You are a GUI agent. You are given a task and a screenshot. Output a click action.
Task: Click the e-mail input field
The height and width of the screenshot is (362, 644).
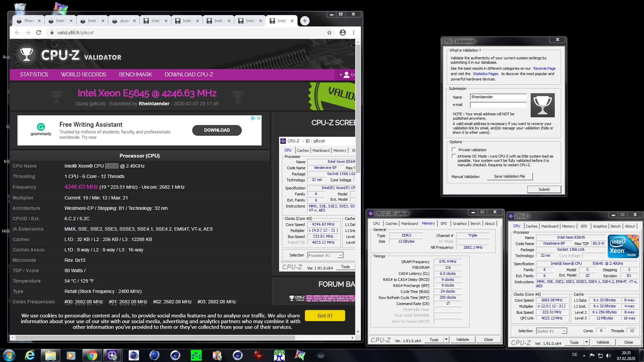click(498, 105)
